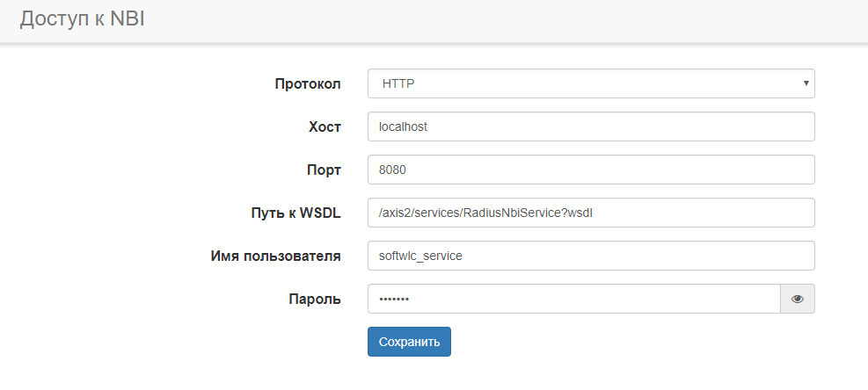
Task: Click the Пароль label
Action: 315,299
